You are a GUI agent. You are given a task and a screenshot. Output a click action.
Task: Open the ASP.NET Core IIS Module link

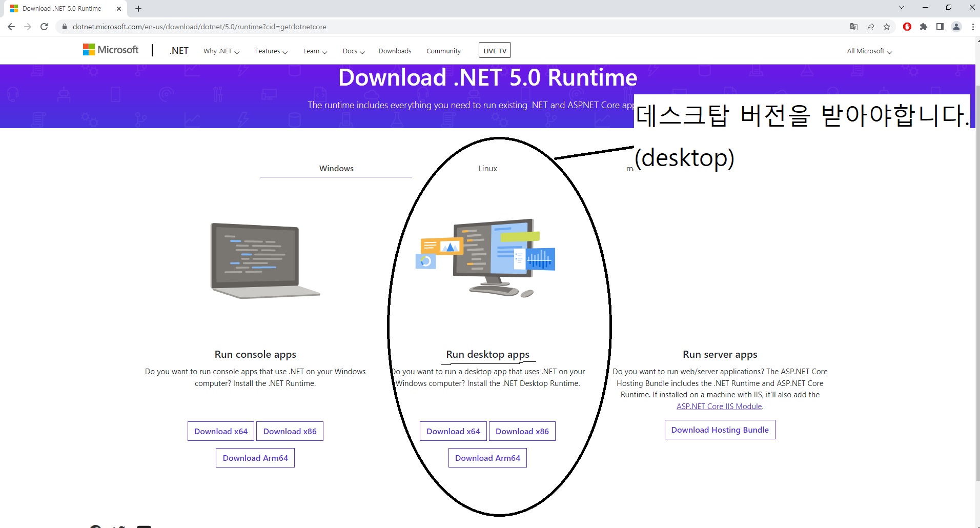pyautogui.click(x=719, y=407)
